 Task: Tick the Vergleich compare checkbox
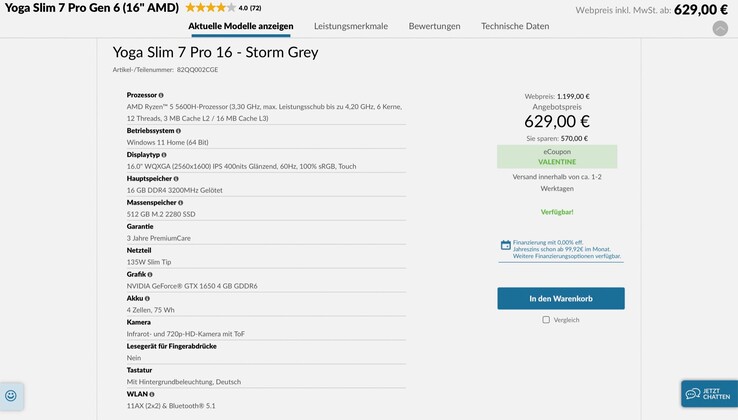point(546,320)
